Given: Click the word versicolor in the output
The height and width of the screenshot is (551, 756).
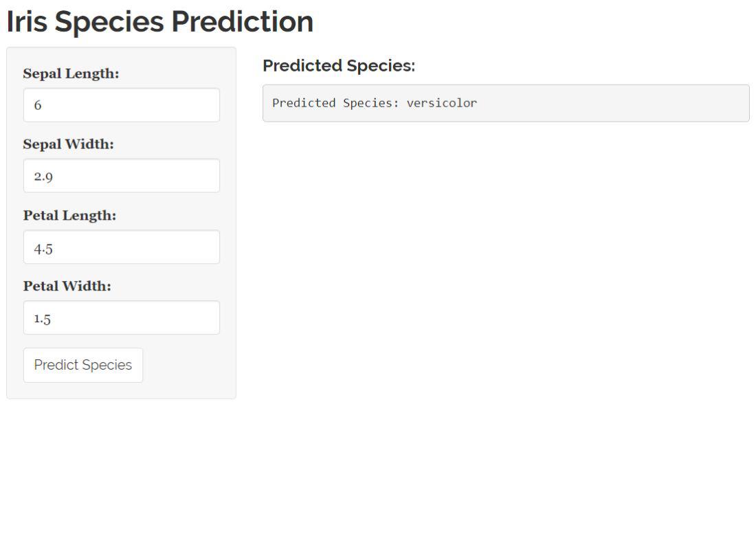Looking at the screenshot, I should [441, 103].
